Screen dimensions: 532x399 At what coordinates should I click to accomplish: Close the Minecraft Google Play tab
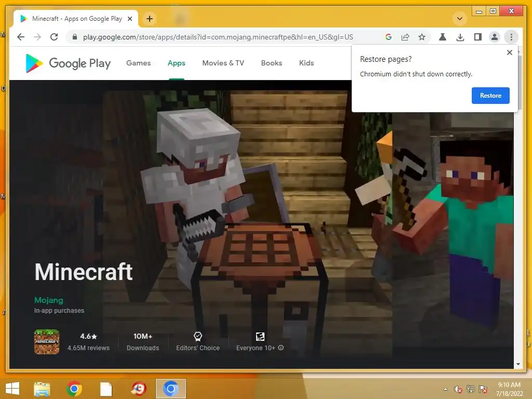[129, 19]
